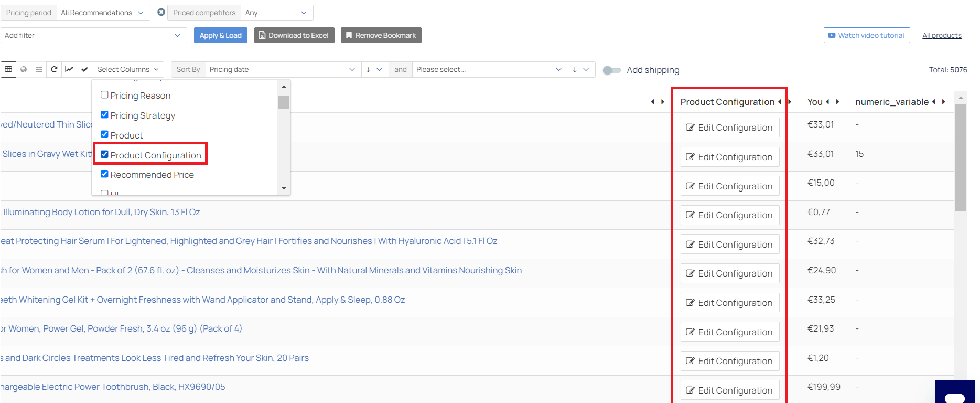This screenshot has height=403, width=980.
Task: Click the Remove Bookmark button
Action: point(381,35)
